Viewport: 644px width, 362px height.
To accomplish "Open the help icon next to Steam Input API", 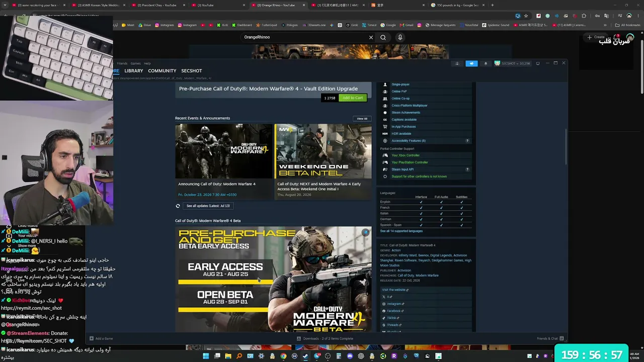I will click(x=467, y=169).
